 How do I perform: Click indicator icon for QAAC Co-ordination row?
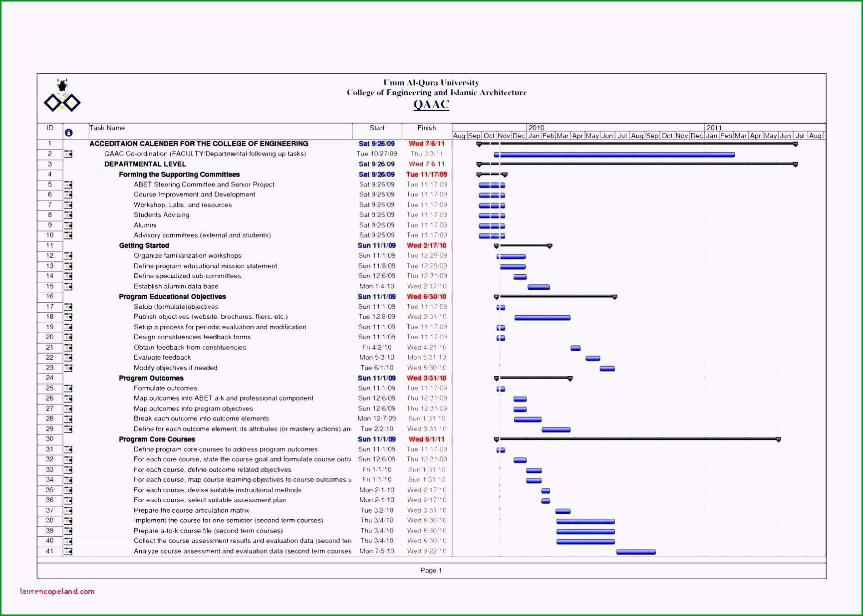click(68, 154)
